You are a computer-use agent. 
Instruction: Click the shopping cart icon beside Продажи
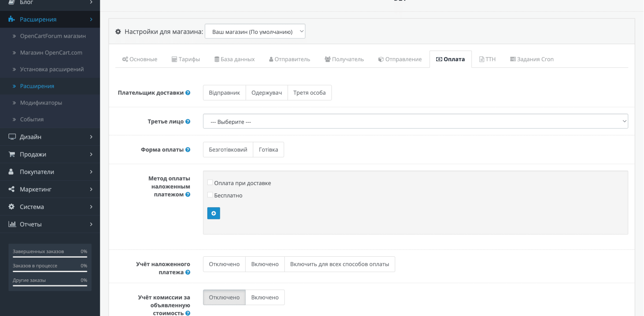(12, 154)
